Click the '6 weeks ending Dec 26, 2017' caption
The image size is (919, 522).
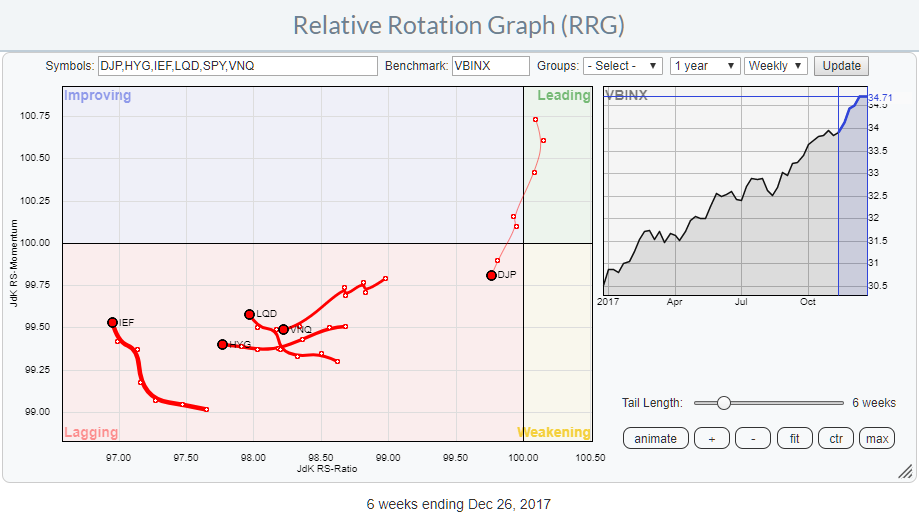458,504
